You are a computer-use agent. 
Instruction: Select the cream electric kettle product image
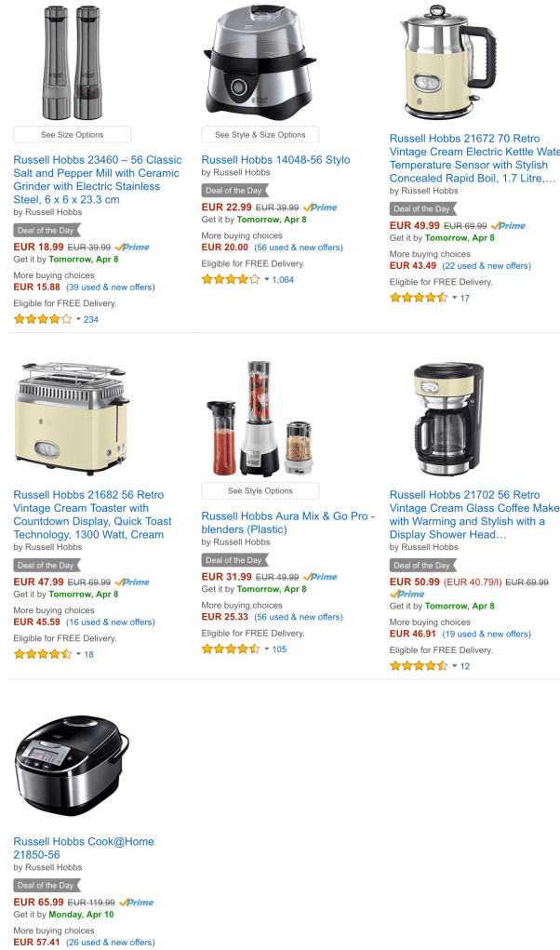[447, 61]
